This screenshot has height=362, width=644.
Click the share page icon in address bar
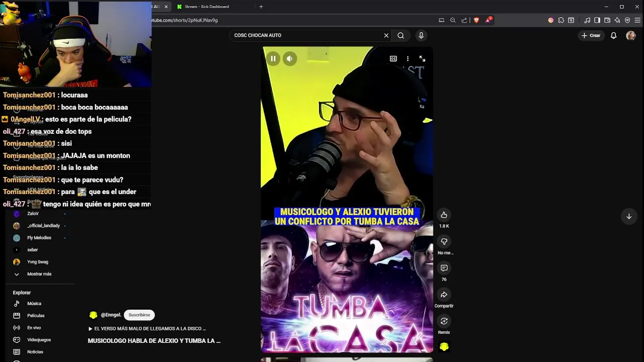[464, 20]
